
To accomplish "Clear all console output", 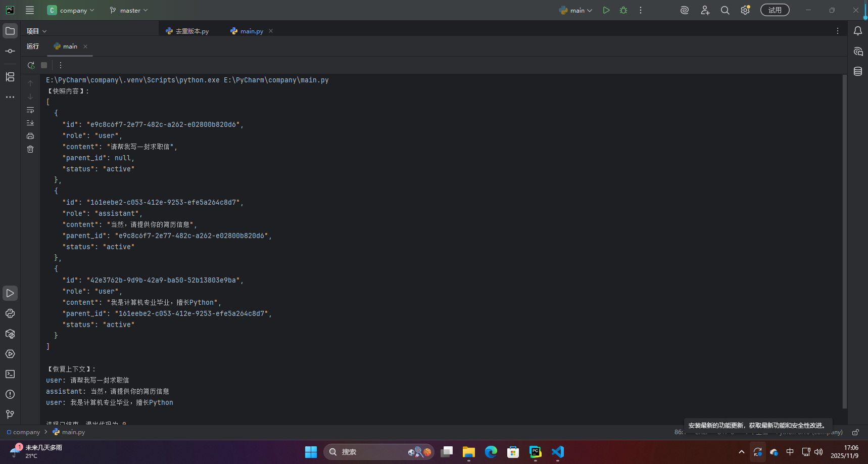I will tap(30, 149).
